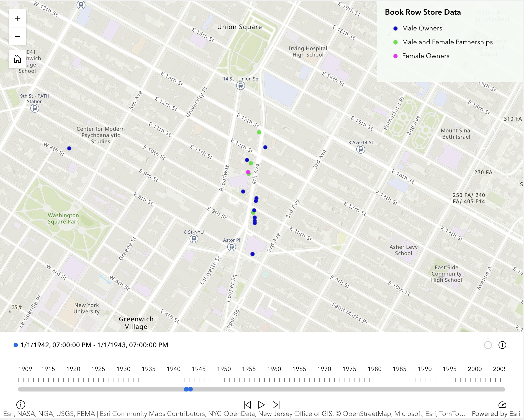Click the 2000 timeline year label

pos(475,369)
